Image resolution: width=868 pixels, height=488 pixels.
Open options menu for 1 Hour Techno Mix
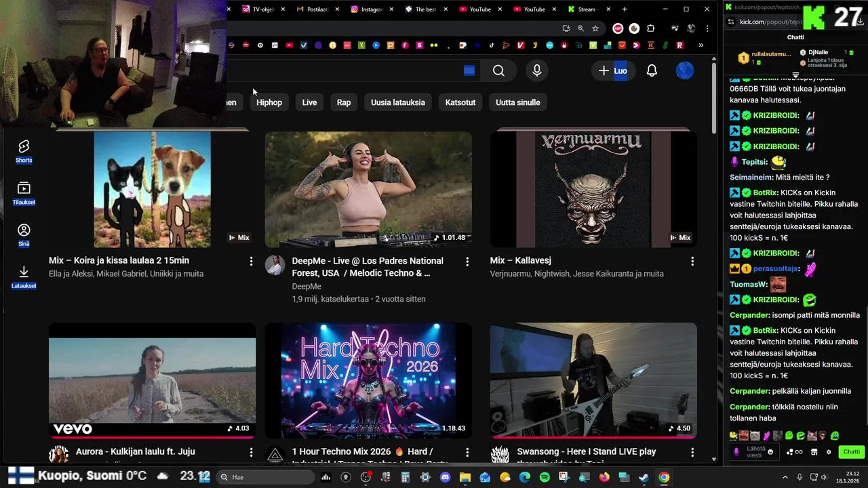467,452
